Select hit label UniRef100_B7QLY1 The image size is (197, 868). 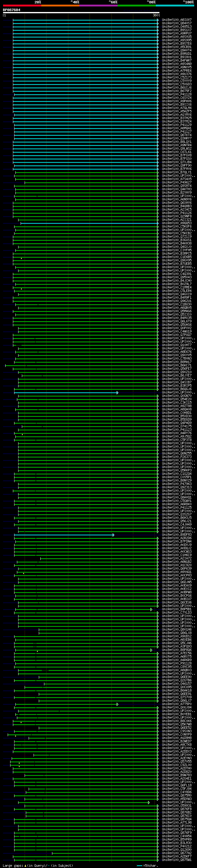pos(176,172)
